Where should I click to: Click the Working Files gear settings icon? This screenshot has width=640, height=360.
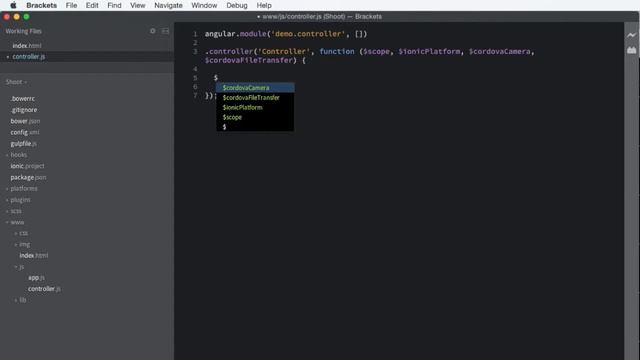[153, 31]
